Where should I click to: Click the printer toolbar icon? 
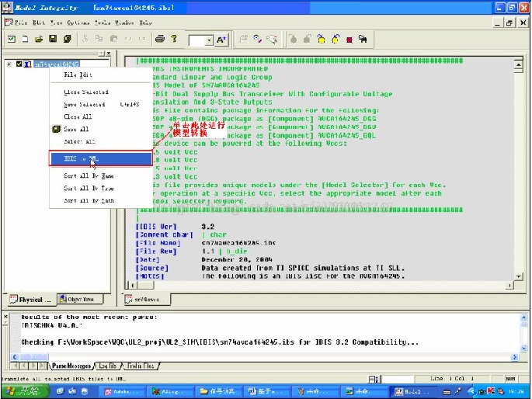[160, 39]
